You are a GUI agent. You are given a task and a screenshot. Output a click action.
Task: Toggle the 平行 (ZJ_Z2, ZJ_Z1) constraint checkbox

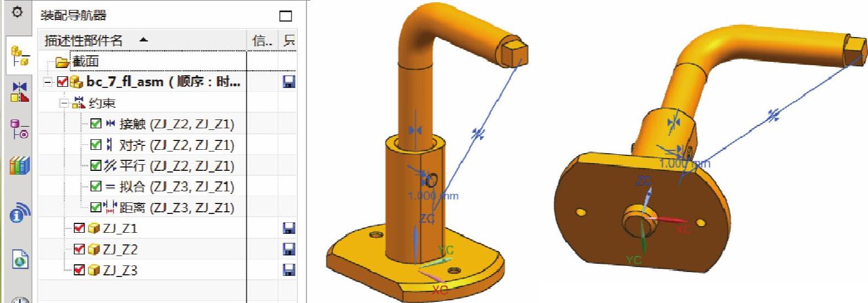[96, 165]
